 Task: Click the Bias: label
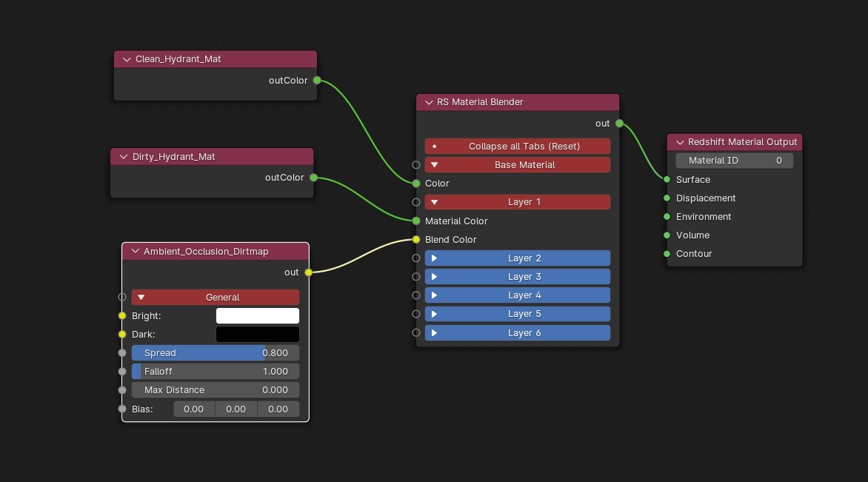[x=142, y=409]
